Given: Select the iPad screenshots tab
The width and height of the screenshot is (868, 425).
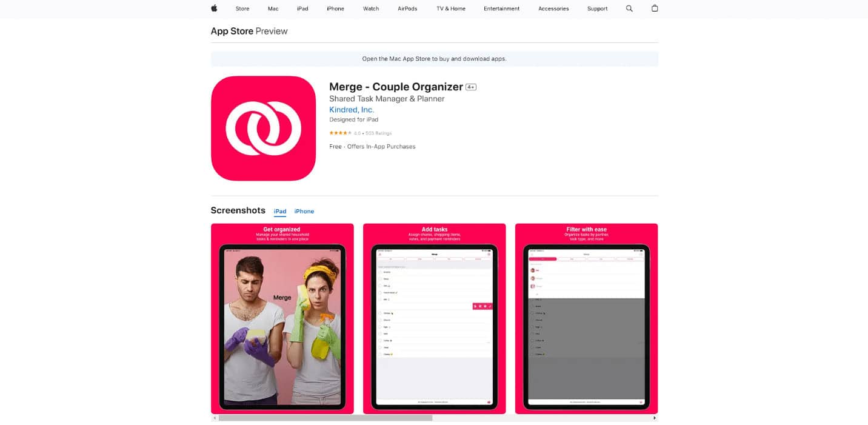Looking at the screenshot, I should tap(279, 211).
